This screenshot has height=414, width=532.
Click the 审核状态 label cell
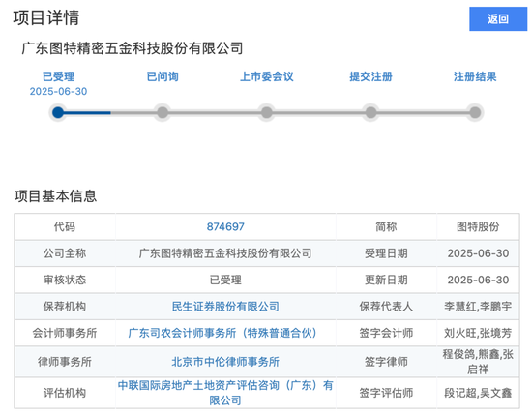point(65,280)
